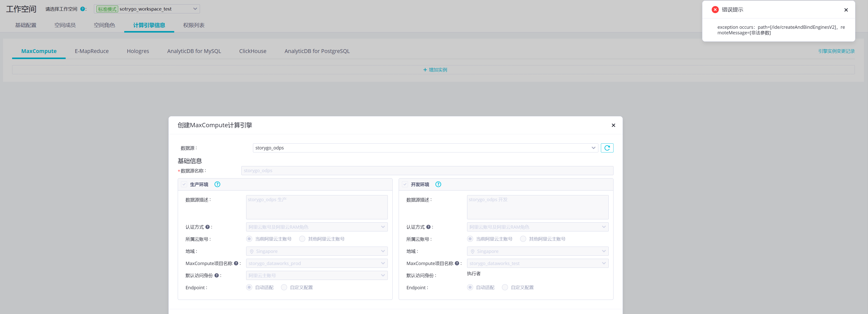
Task: Close the error notification popup
Action: click(846, 10)
